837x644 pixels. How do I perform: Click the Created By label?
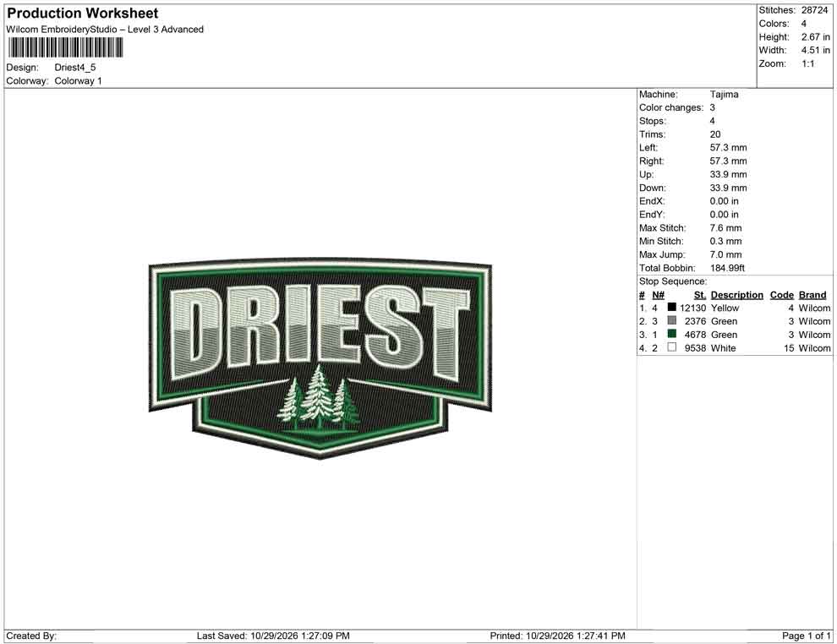tap(31, 636)
